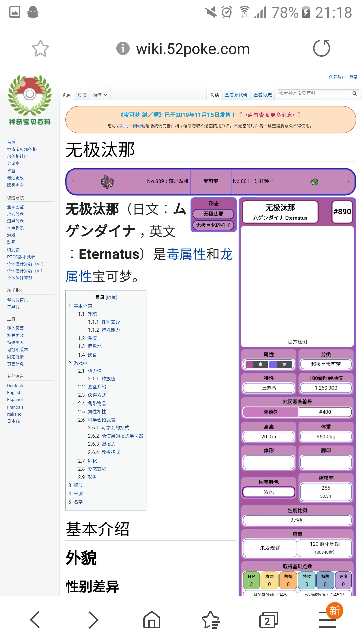The width and height of the screenshot is (362, 644).
Task: Click the 紫色 pokédex color box
Action: 268,492
